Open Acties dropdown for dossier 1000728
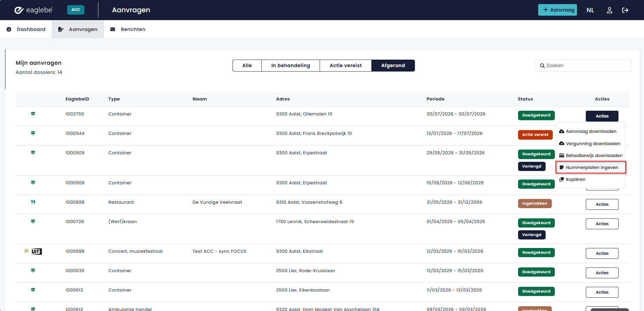 click(x=602, y=224)
